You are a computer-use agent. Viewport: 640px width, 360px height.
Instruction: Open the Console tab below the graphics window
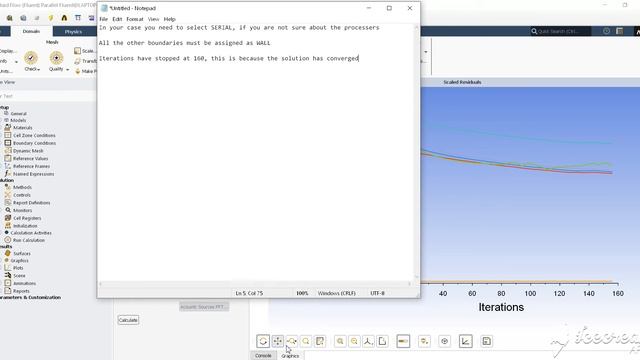tap(263, 356)
